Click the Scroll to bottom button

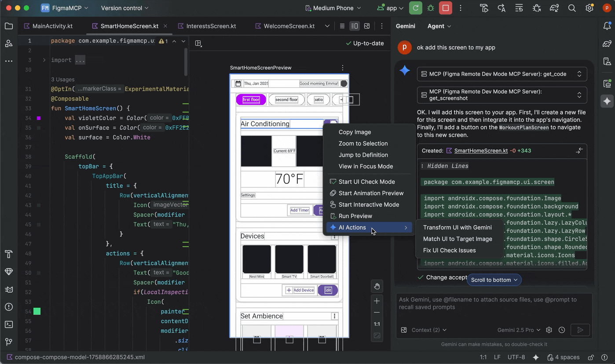[494, 280]
